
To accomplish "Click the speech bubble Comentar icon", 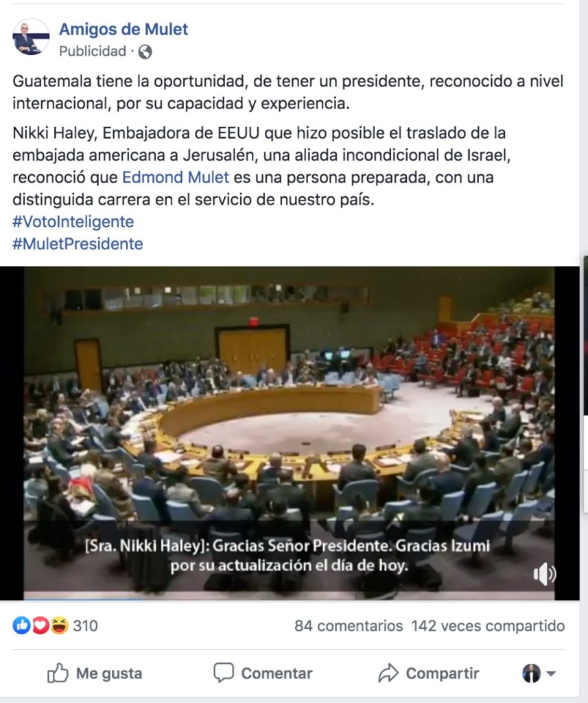I will coord(223,673).
